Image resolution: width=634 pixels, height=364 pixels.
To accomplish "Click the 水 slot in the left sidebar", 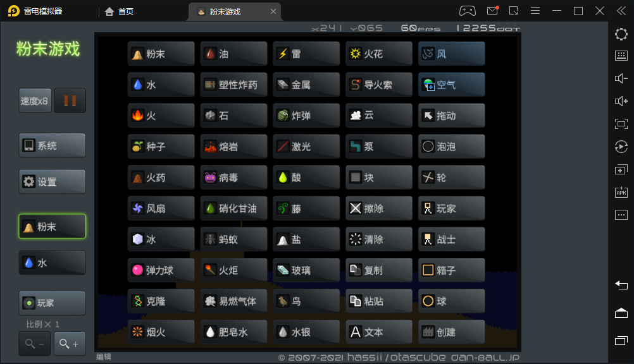I will coord(52,263).
